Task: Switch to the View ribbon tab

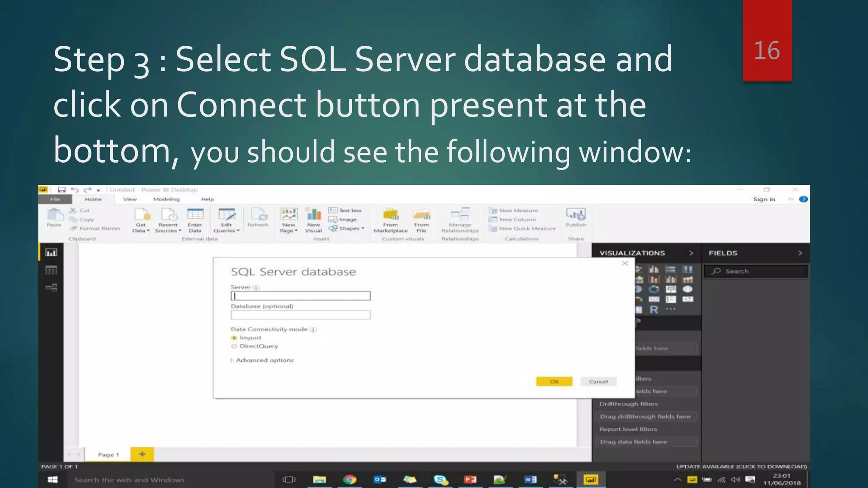Action: [130, 199]
